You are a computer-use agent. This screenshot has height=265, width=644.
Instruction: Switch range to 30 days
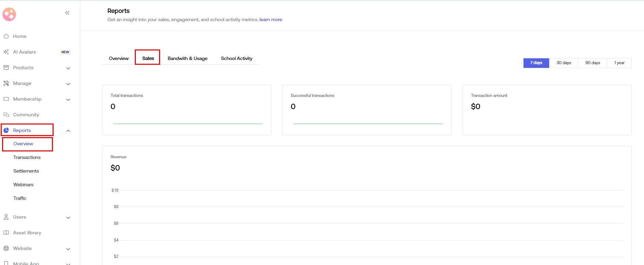(x=563, y=63)
